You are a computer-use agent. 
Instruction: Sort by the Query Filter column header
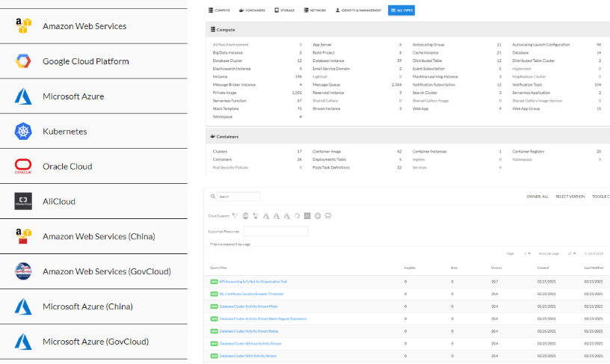pyautogui.click(x=218, y=268)
